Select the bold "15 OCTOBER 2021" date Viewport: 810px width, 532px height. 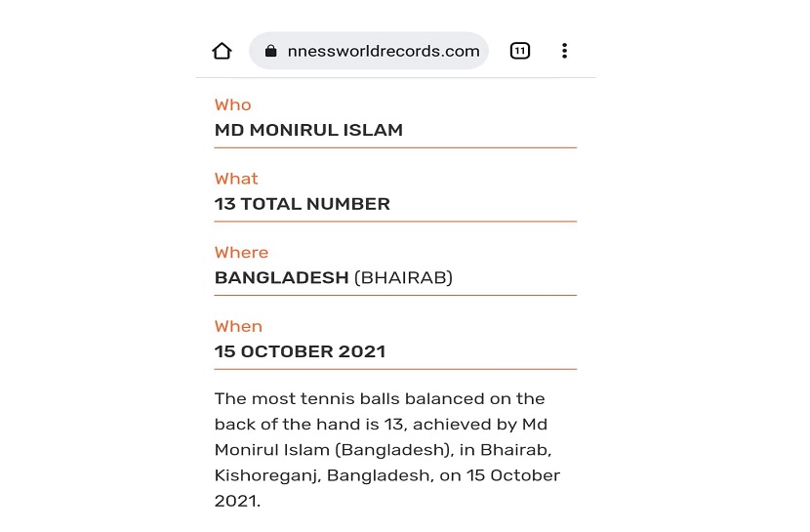tap(300, 351)
